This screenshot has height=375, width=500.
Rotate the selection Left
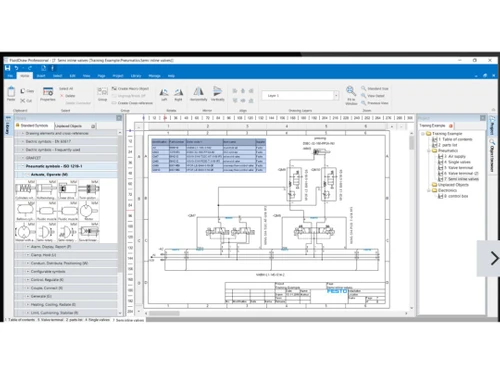point(164,94)
